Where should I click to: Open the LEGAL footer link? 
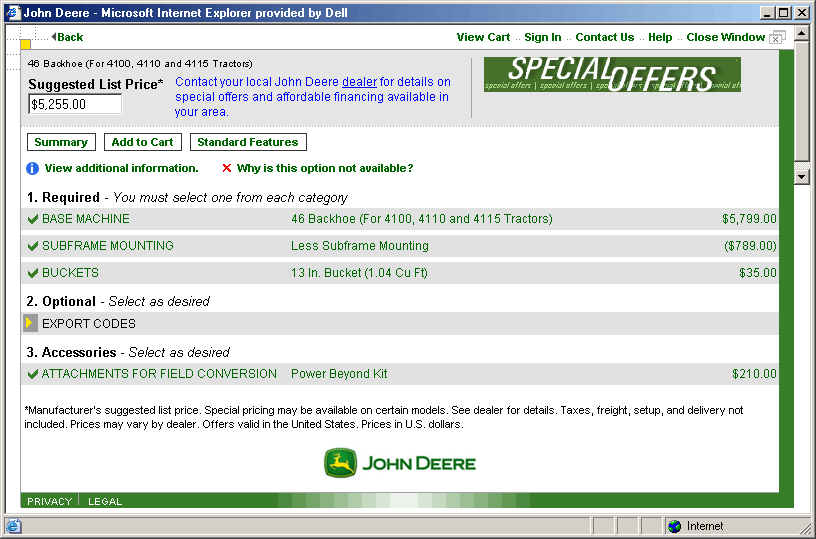pos(105,502)
